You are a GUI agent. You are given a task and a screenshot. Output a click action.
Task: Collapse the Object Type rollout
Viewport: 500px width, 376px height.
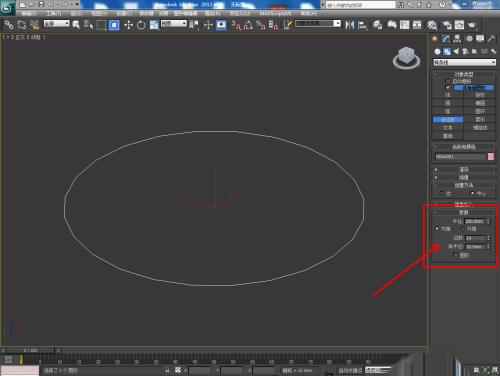[464, 74]
